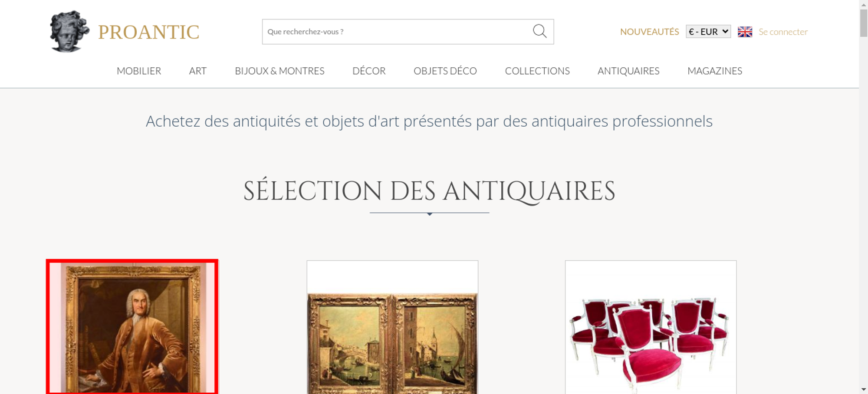Open the Art menu
This screenshot has width=868, height=394.
click(x=198, y=71)
